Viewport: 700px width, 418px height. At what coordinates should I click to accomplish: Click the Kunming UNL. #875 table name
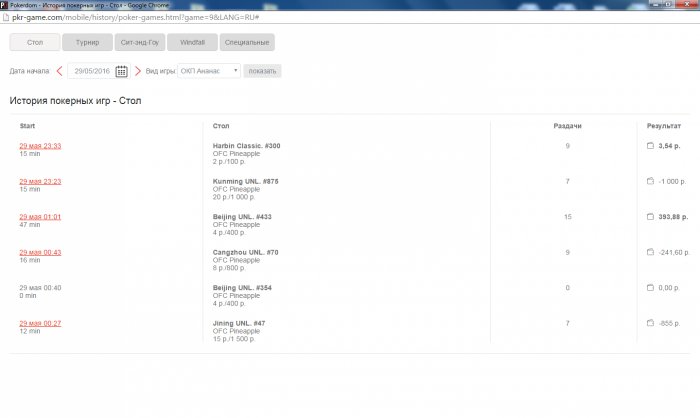pos(246,181)
